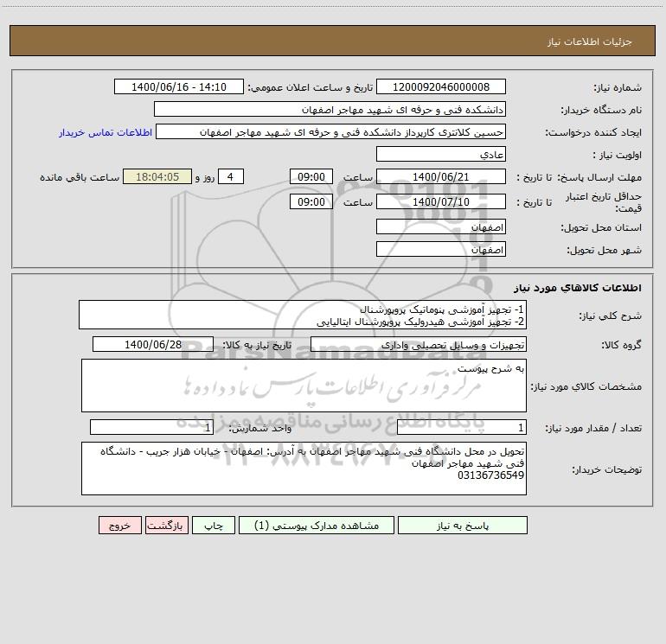The width and height of the screenshot is (666, 644).
Task: Click the label مشخصات کالای مورد نیاز
Action: click(586, 386)
